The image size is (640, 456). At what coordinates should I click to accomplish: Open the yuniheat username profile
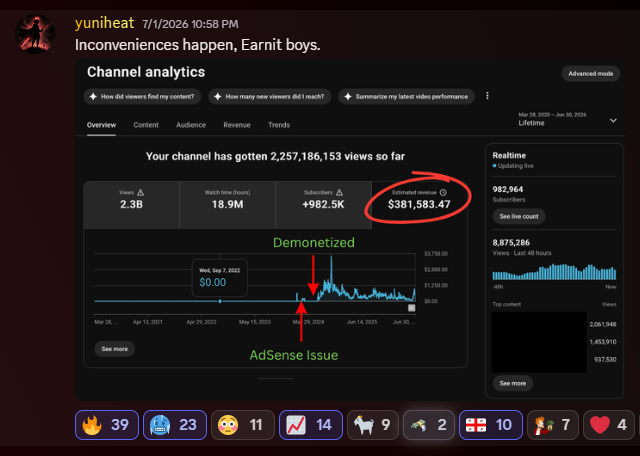point(104,23)
